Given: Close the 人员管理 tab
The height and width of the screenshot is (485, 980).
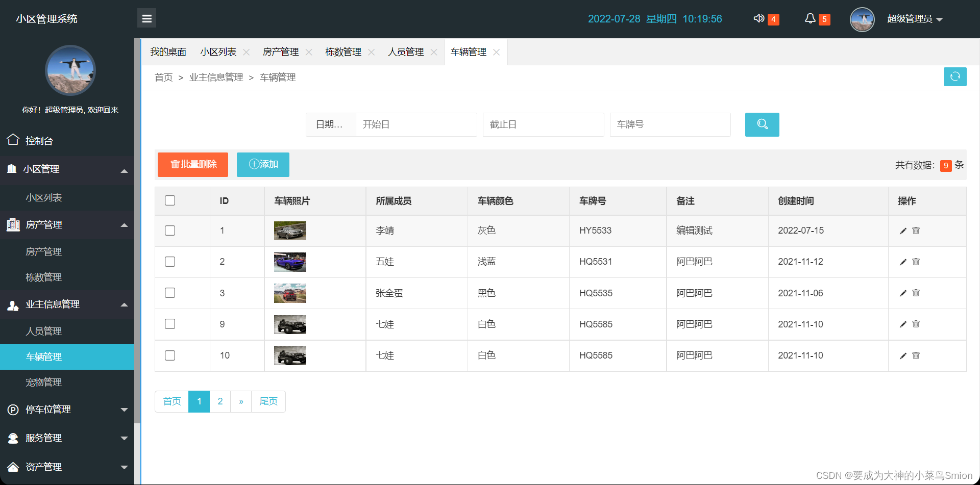Looking at the screenshot, I should pyautogui.click(x=434, y=52).
